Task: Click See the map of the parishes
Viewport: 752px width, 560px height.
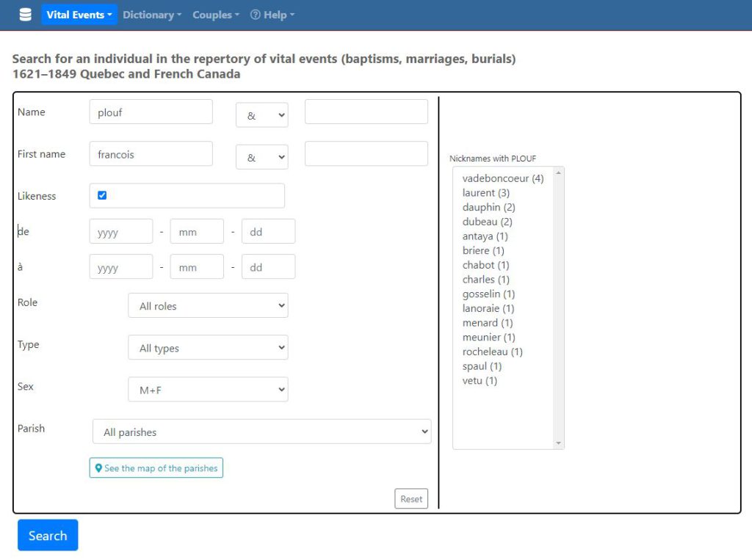Action: coord(156,468)
